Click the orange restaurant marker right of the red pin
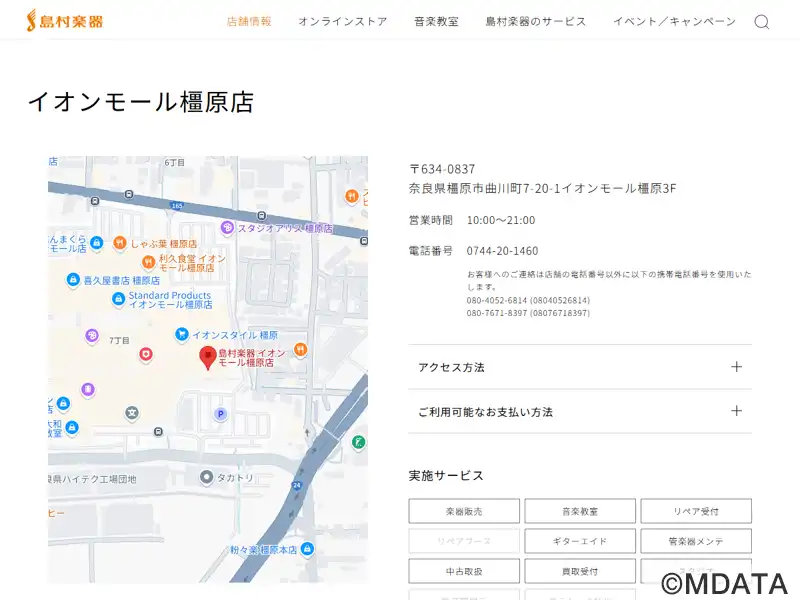 (301, 349)
